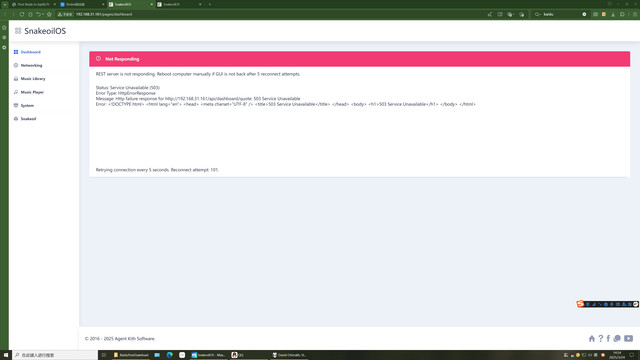
Task: Click the browser back arrow
Action: (x=4, y=14)
